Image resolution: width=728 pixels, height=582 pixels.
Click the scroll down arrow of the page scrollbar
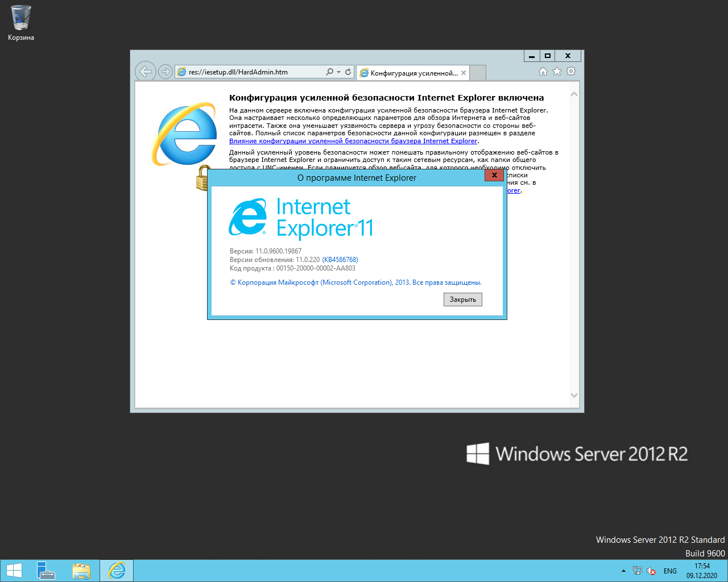click(x=574, y=395)
